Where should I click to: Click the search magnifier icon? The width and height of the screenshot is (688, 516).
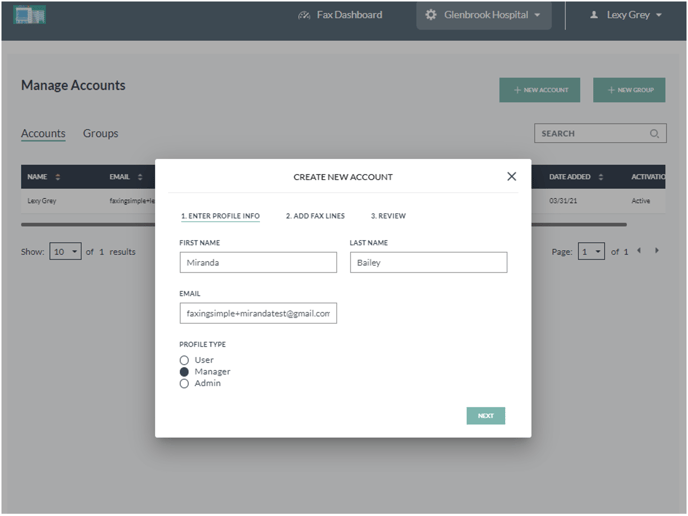(655, 133)
